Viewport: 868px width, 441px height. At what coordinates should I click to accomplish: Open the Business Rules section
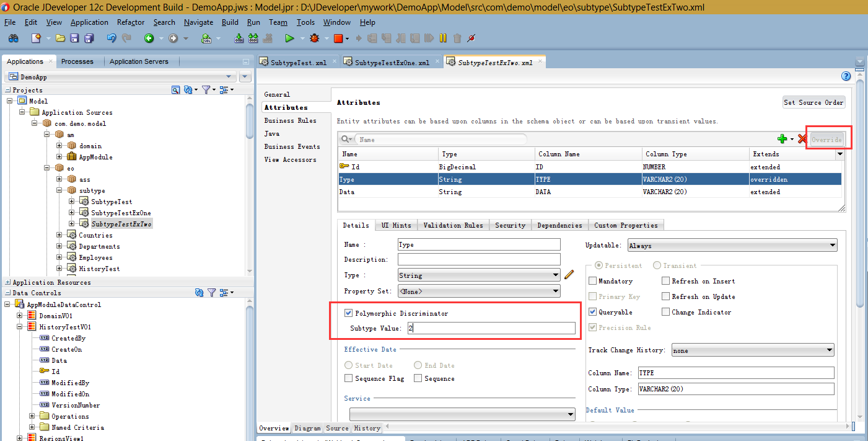click(x=290, y=120)
